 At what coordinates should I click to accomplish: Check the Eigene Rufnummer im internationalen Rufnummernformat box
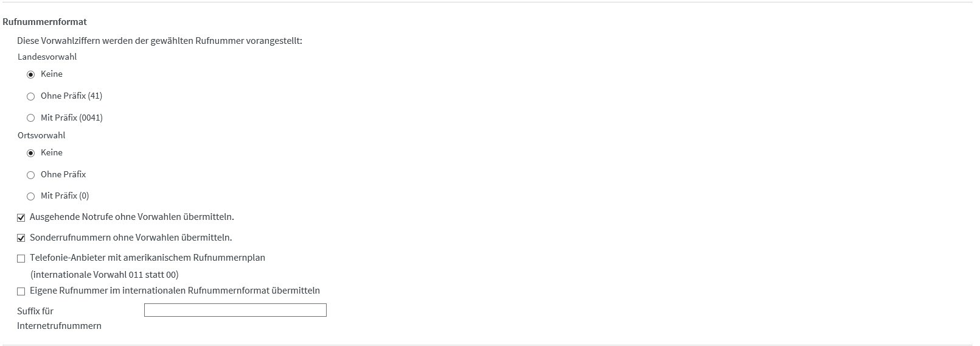[x=21, y=291]
